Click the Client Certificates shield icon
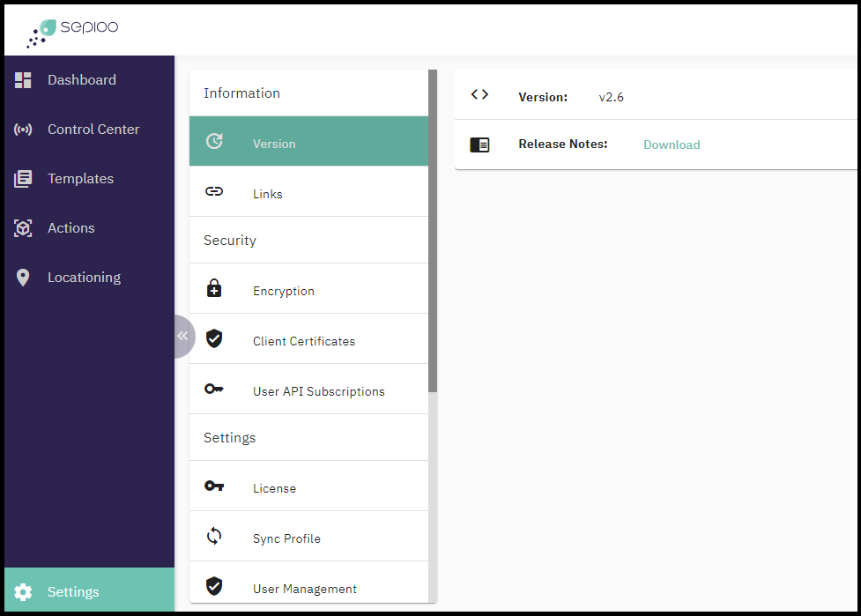 pos(213,339)
